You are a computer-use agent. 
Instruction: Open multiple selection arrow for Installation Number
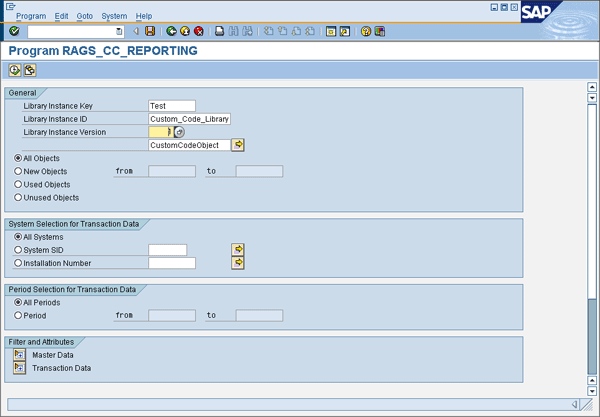pos(238,263)
